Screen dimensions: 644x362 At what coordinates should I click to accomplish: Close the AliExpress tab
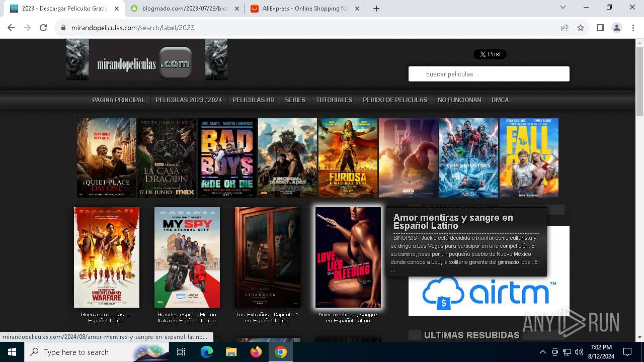pos(357,9)
